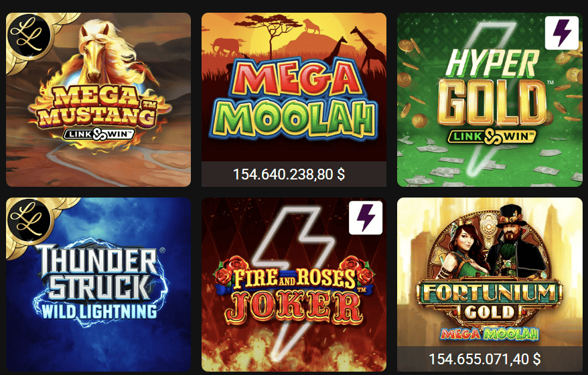
Task: Click the Fortunium Gold jackpot amount 154.655.071,40 $
Action: tap(484, 359)
